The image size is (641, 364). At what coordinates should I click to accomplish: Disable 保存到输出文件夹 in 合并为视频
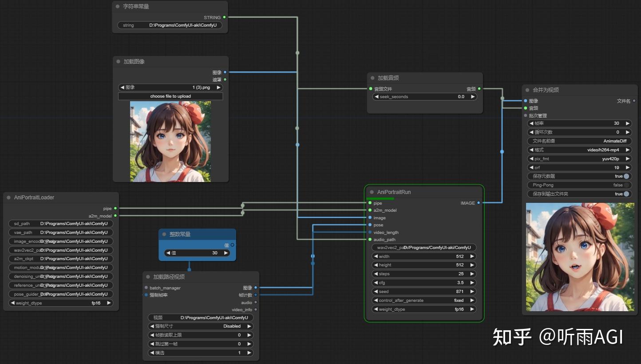[625, 194]
